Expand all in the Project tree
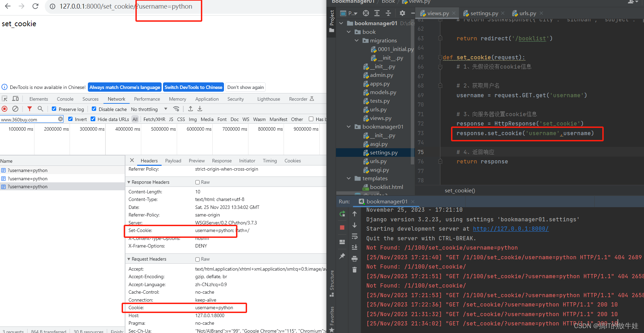The width and height of the screenshot is (644, 333). (377, 13)
